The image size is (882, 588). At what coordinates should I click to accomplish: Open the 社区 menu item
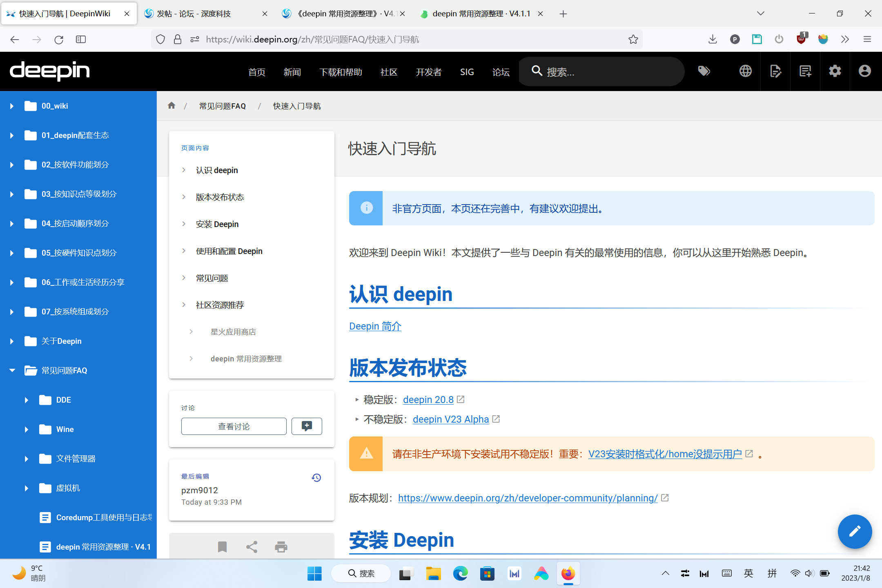click(388, 71)
